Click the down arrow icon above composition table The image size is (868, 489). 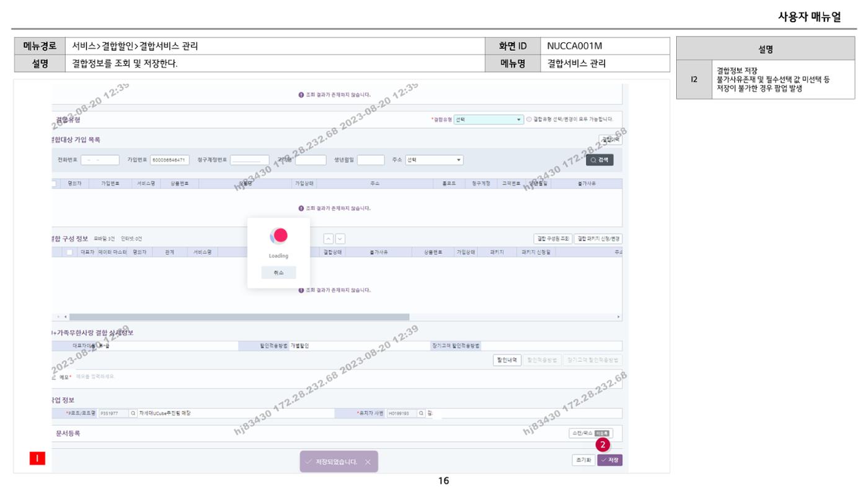(340, 239)
